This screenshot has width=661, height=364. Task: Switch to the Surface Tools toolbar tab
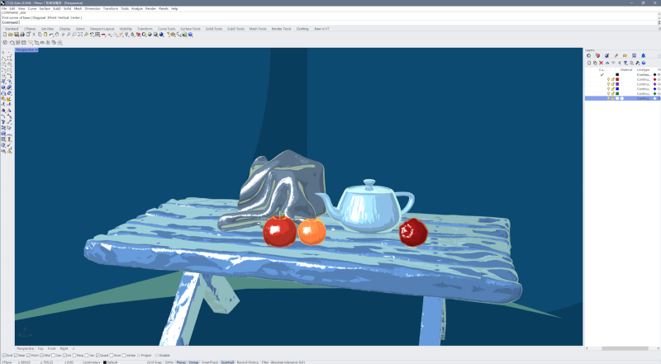pyautogui.click(x=190, y=29)
